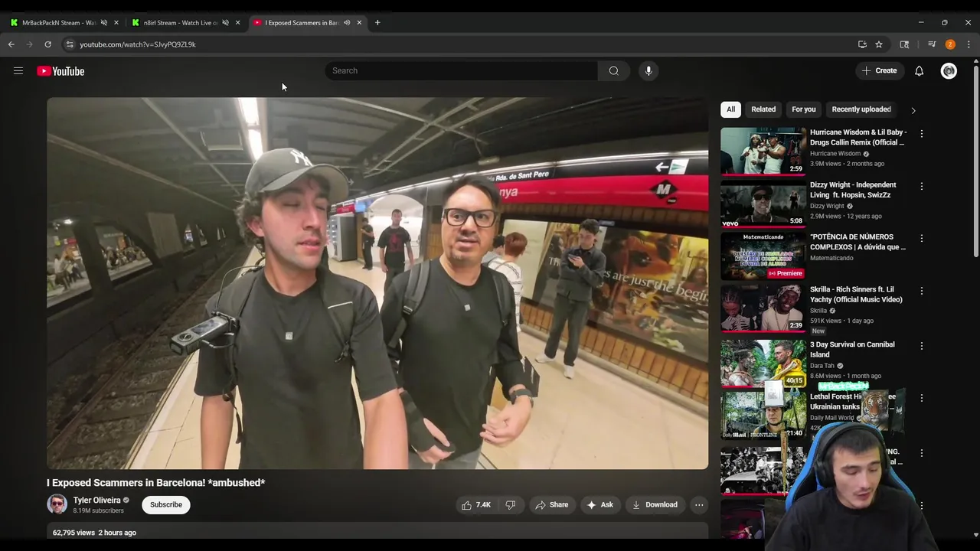Open the Cannibal Island 40:15 thumbnail
The height and width of the screenshot is (551, 980).
point(763,364)
